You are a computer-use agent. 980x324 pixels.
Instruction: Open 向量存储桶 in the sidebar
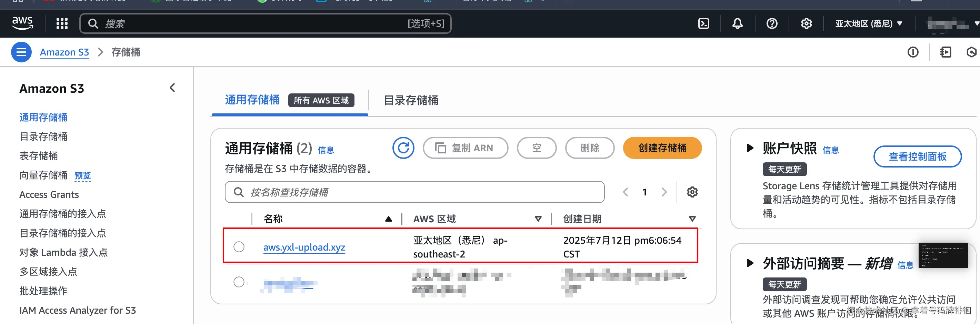[x=43, y=175]
